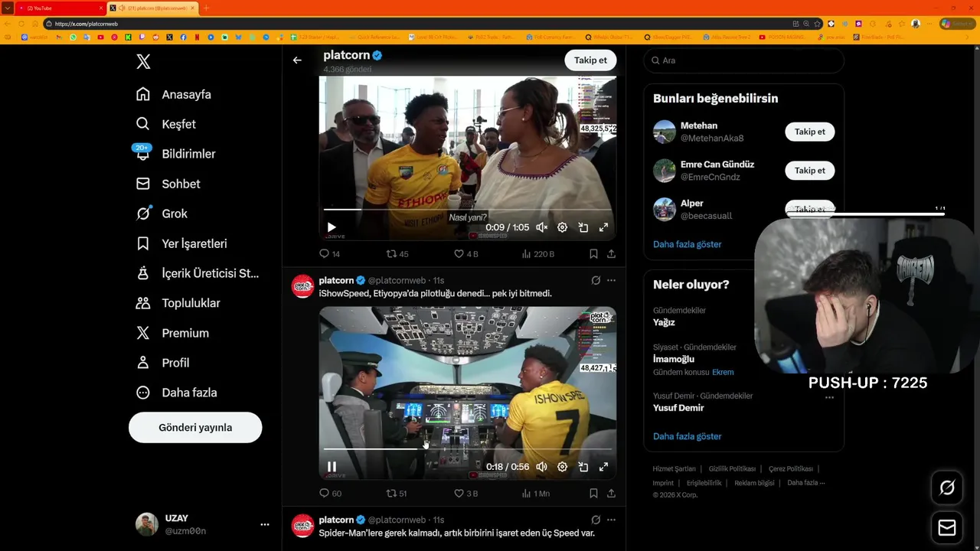Follow Emre Can Gündüz

pyautogui.click(x=809, y=171)
